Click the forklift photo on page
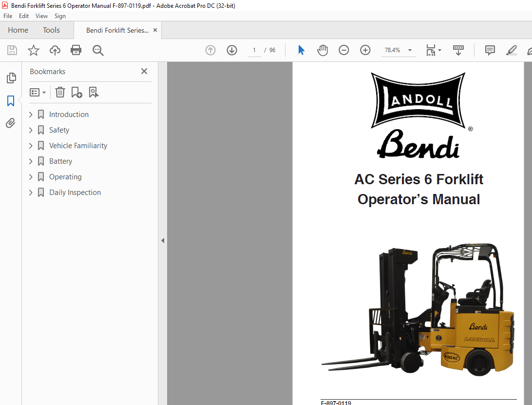The image size is (532, 405). tap(418, 309)
